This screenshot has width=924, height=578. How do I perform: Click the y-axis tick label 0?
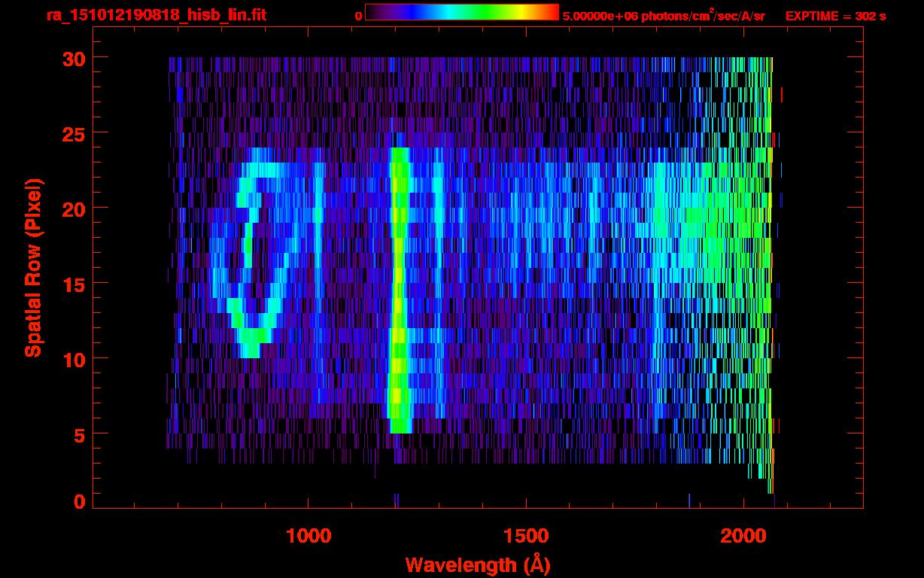point(79,501)
